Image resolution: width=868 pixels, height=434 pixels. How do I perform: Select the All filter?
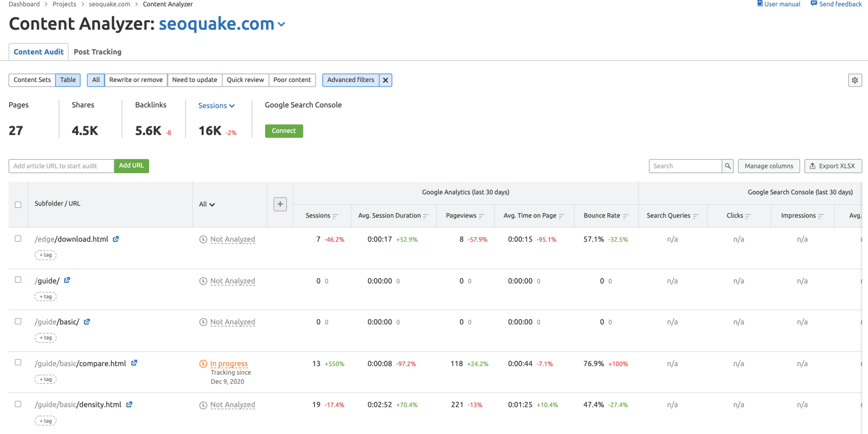coord(96,80)
